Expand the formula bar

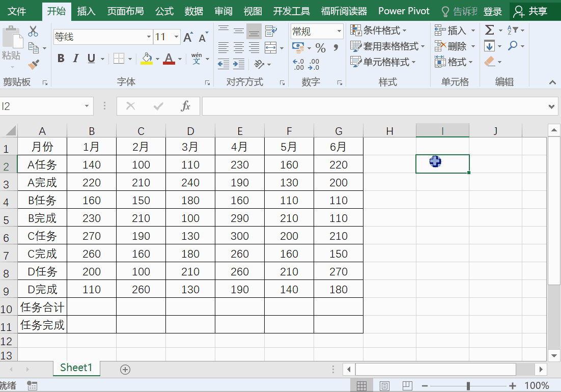click(x=551, y=106)
